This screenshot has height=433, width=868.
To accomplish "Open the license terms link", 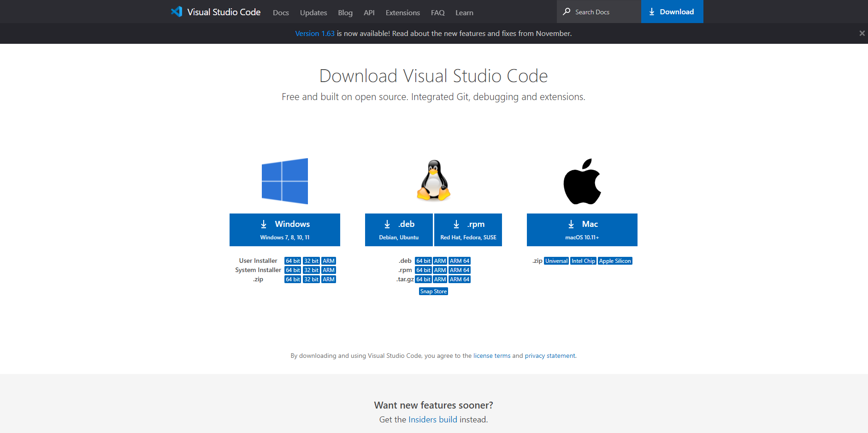I will click(492, 356).
